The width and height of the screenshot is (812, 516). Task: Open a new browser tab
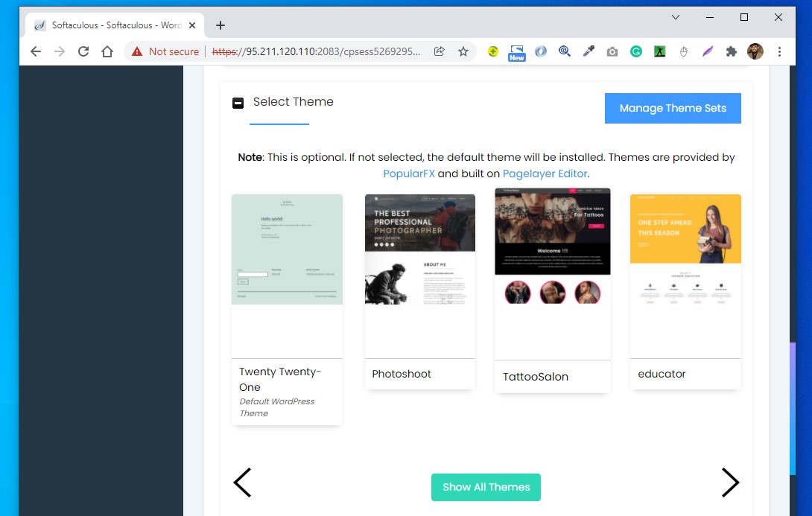tap(220, 24)
